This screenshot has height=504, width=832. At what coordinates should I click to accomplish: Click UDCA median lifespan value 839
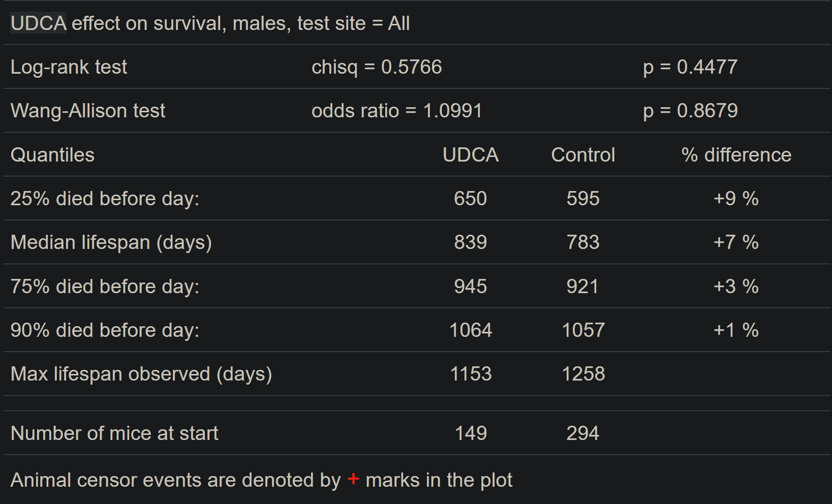click(x=471, y=242)
